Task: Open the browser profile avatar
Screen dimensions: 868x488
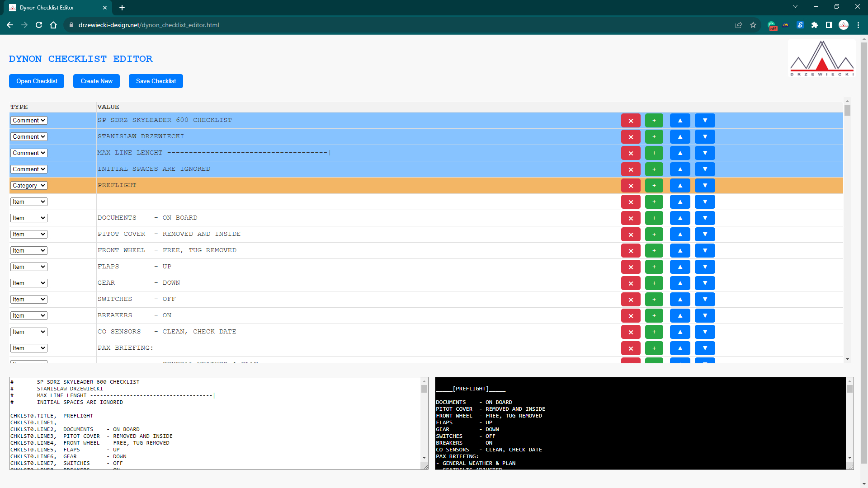Action: [x=844, y=25]
